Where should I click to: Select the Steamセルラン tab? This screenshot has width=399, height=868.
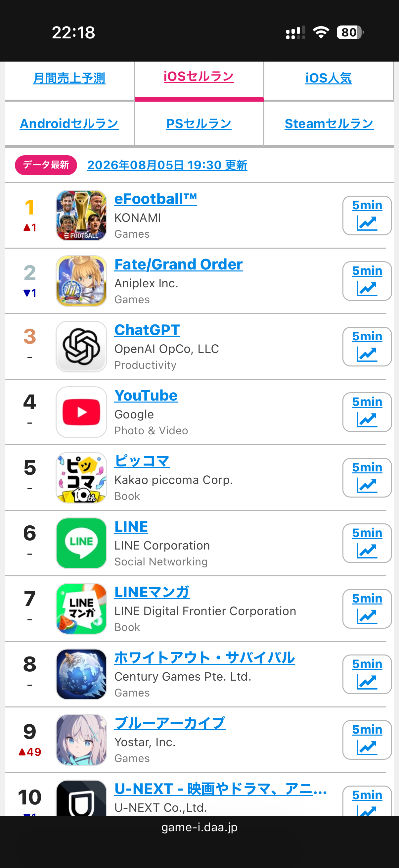[329, 124]
